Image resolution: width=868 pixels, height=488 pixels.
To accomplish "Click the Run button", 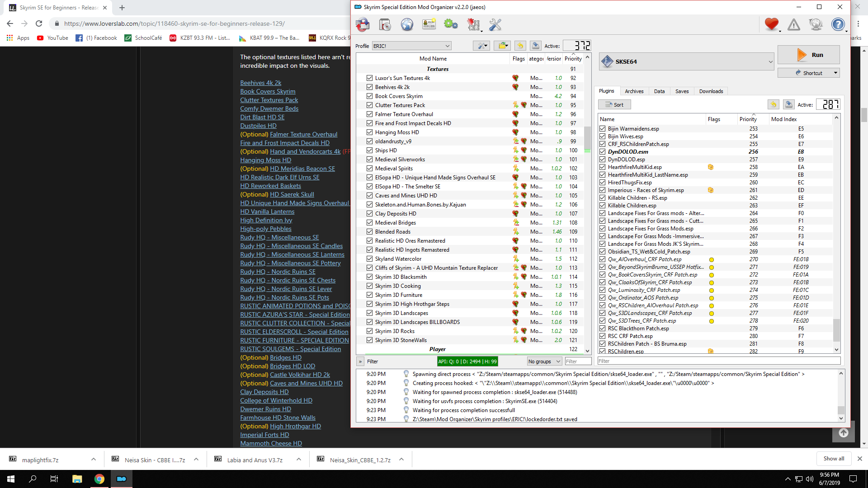I will click(x=809, y=55).
